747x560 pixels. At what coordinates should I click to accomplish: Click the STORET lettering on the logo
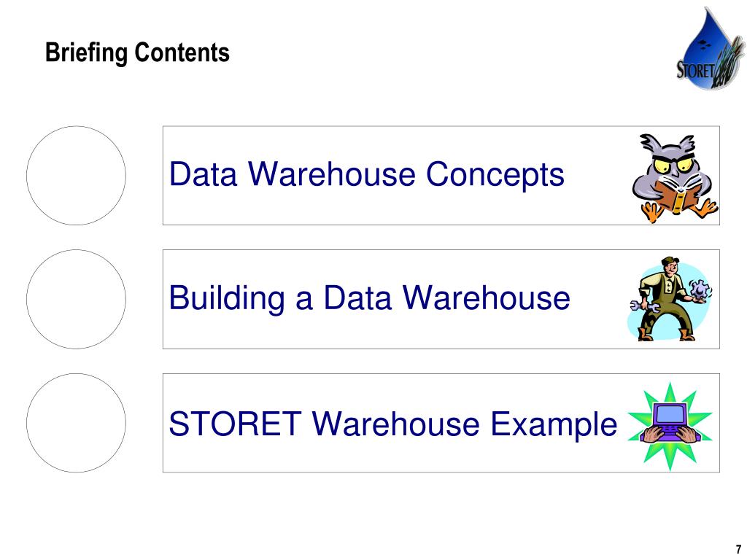(695, 71)
